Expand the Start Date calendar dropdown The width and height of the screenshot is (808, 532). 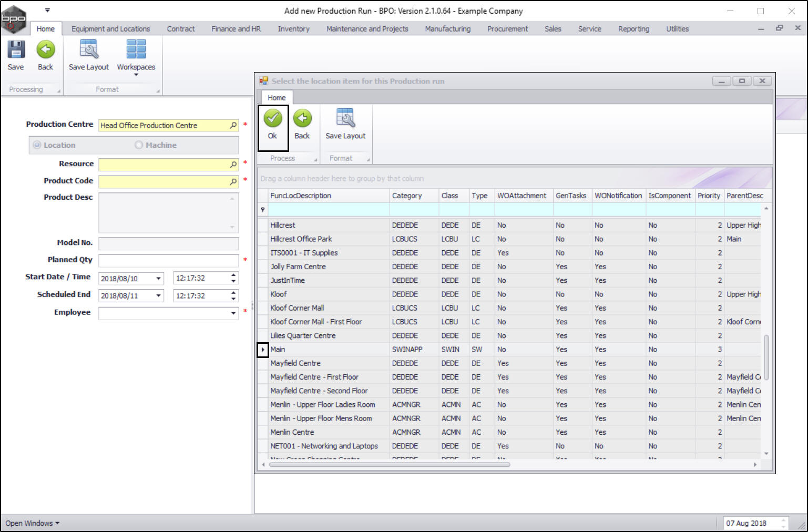coord(158,279)
